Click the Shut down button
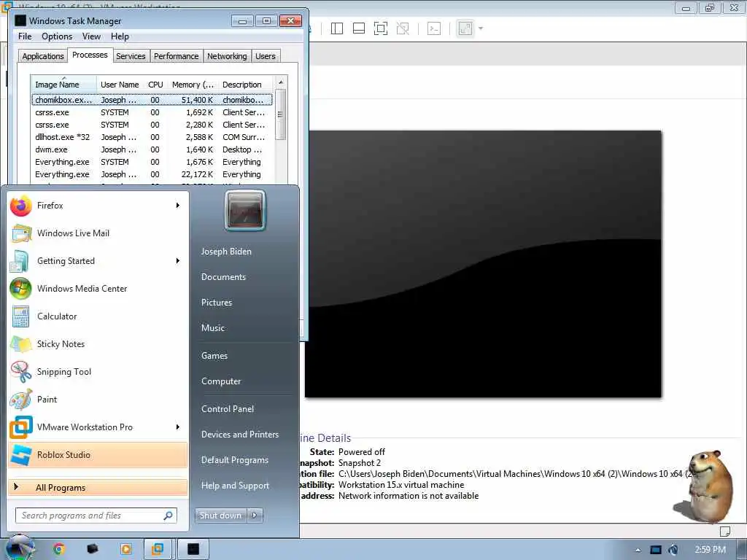The image size is (747, 560). click(220, 516)
